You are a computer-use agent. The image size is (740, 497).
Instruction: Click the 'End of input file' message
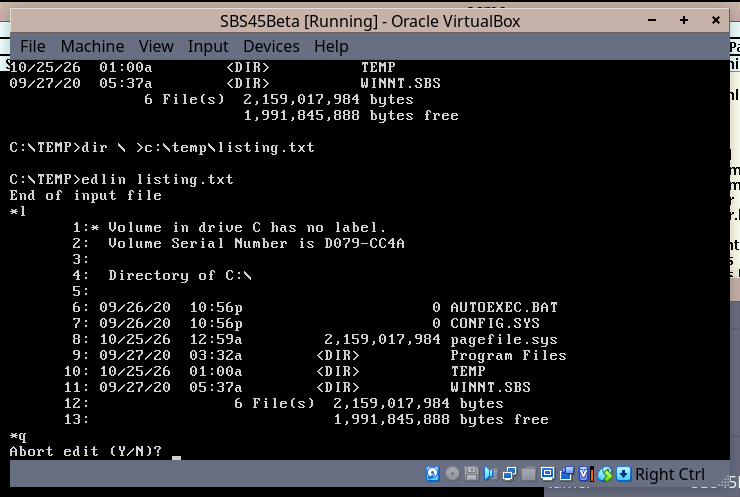tap(85, 195)
